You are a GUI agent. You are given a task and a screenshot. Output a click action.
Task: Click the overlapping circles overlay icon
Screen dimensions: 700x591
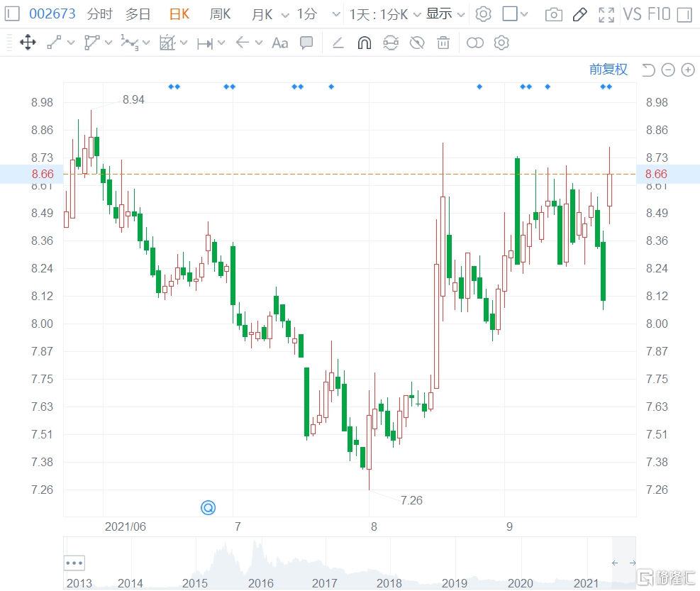coord(475,43)
